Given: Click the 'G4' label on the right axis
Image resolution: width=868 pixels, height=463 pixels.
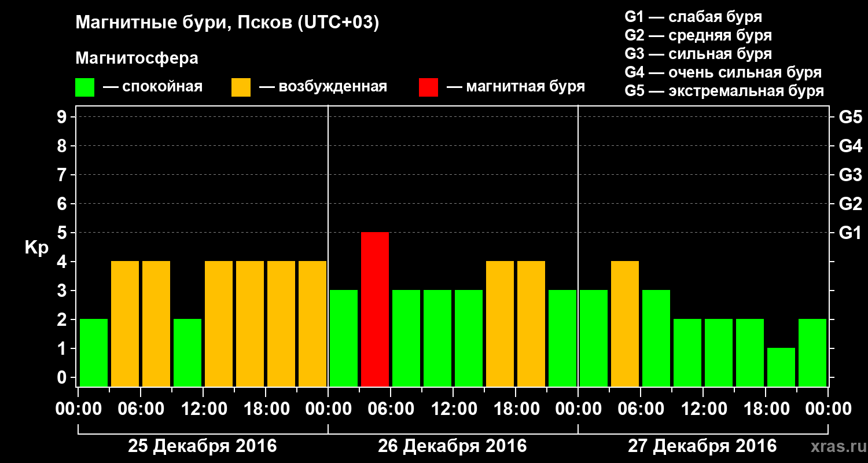Looking at the screenshot, I should point(850,146).
